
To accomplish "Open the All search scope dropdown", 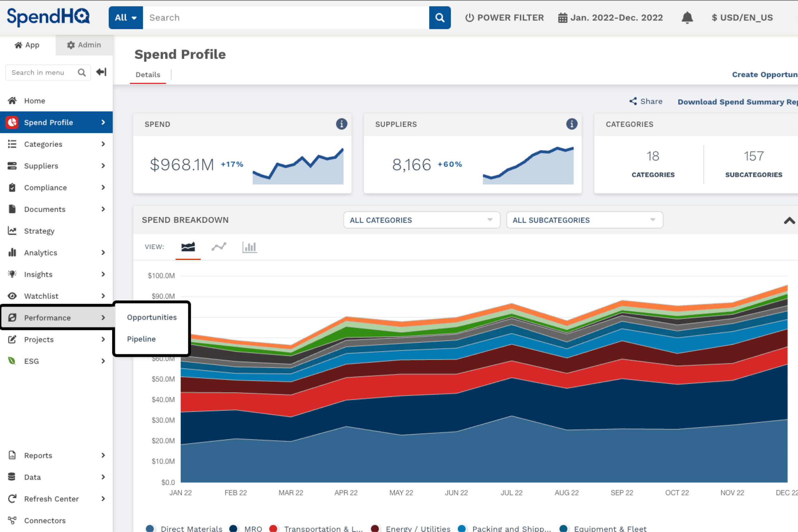I will tap(126, 18).
